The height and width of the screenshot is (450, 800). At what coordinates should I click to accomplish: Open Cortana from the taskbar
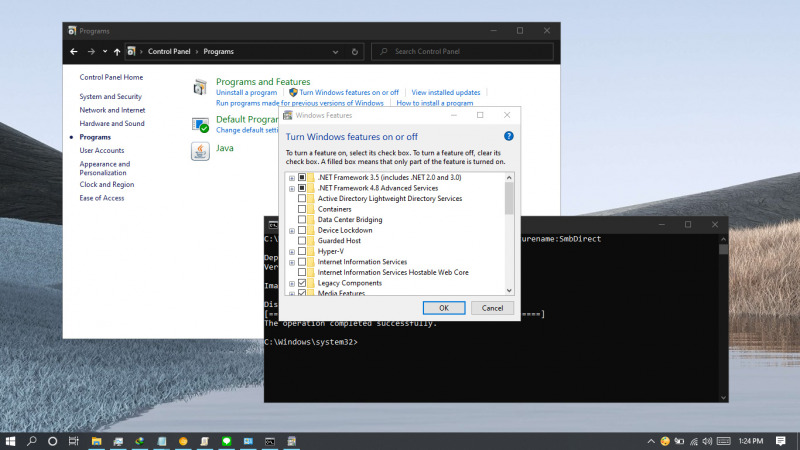[53, 441]
